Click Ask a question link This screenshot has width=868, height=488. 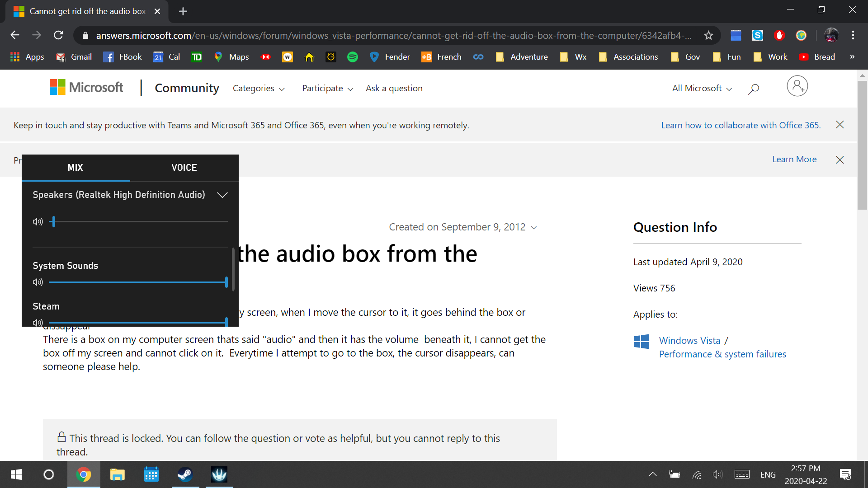pos(394,89)
